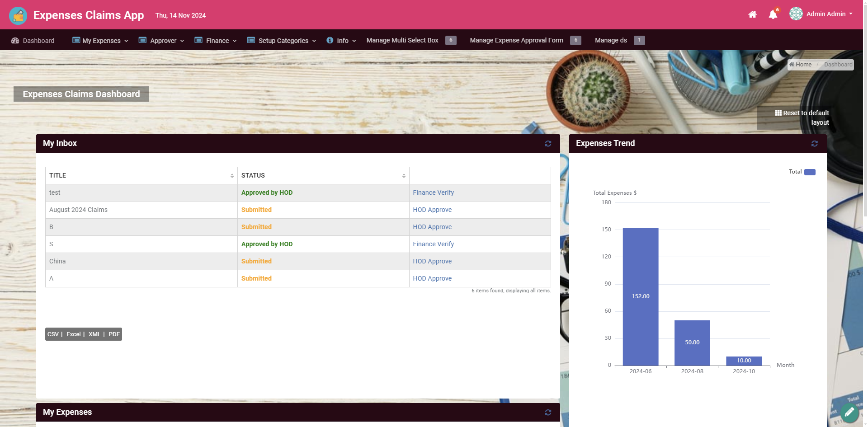This screenshot has height=427, width=868.
Task: Open the home icon in header
Action: [752, 14]
